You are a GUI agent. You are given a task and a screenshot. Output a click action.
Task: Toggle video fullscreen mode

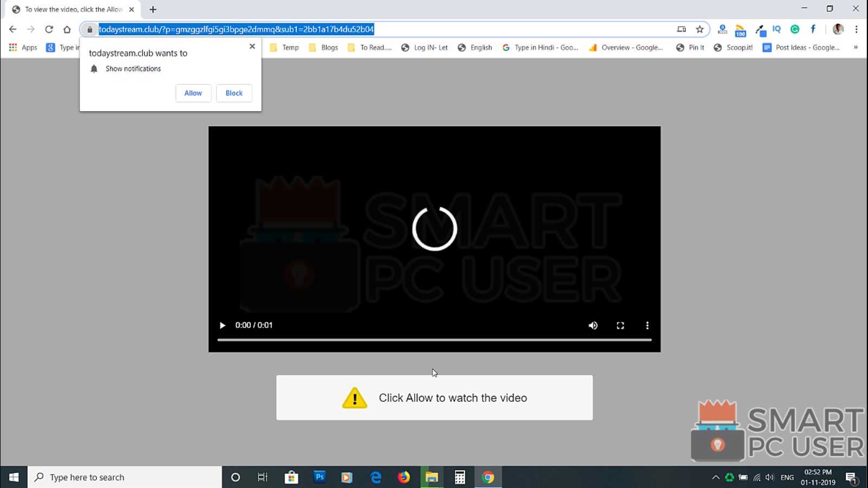[620, 325]
